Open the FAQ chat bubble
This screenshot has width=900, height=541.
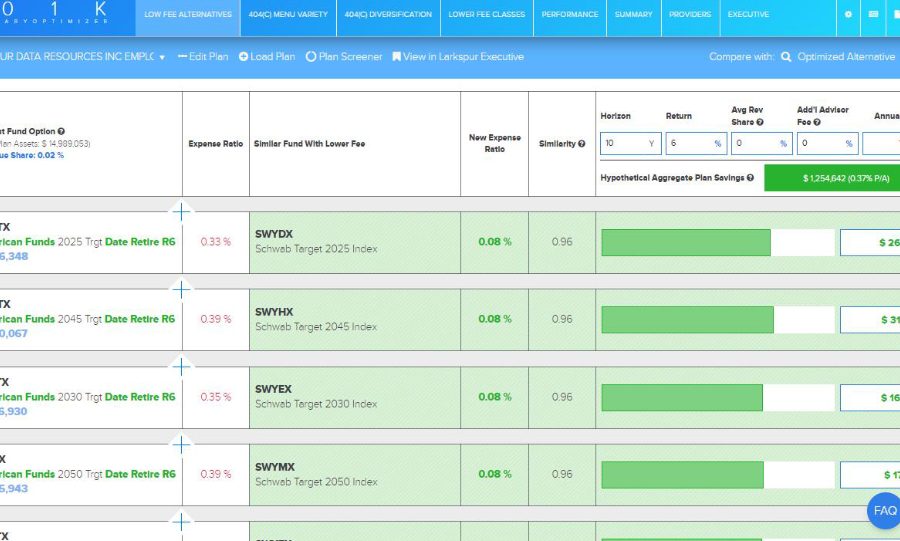point(884,511)
